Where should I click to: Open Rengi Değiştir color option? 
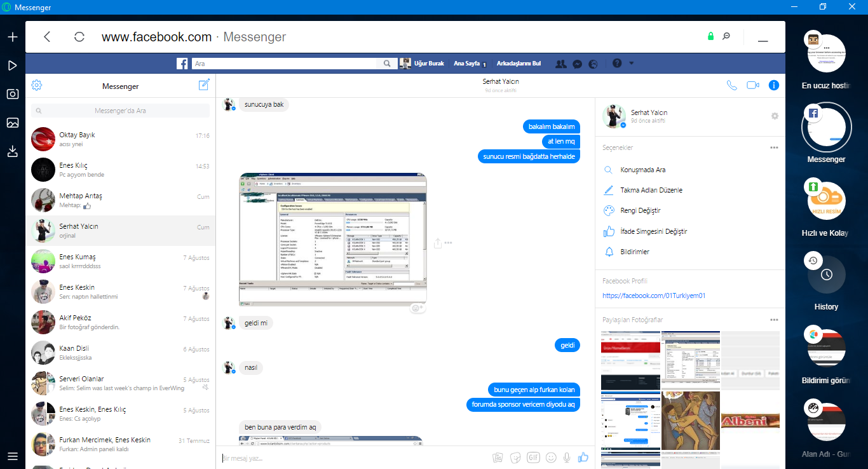click(x=690, y=210)
